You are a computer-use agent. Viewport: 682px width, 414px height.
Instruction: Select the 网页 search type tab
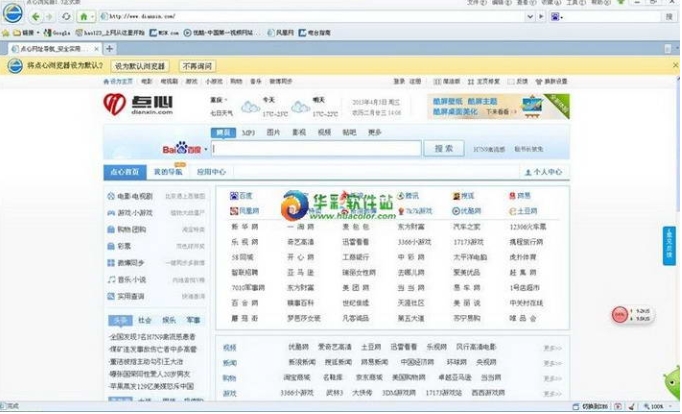click(223, 132)
